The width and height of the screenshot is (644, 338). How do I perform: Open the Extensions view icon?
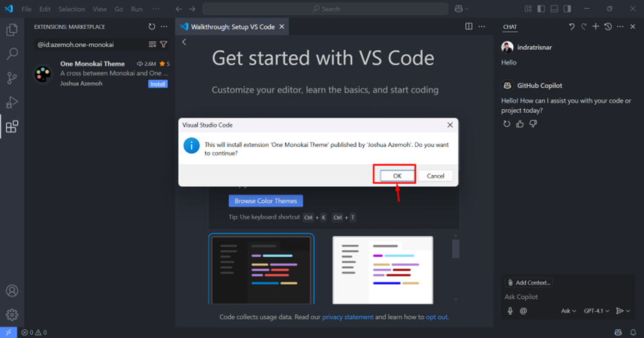coord(12,127)
